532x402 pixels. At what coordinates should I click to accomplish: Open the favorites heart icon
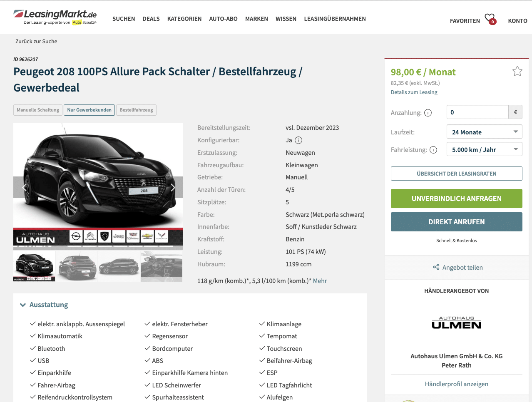coord(490,19)
